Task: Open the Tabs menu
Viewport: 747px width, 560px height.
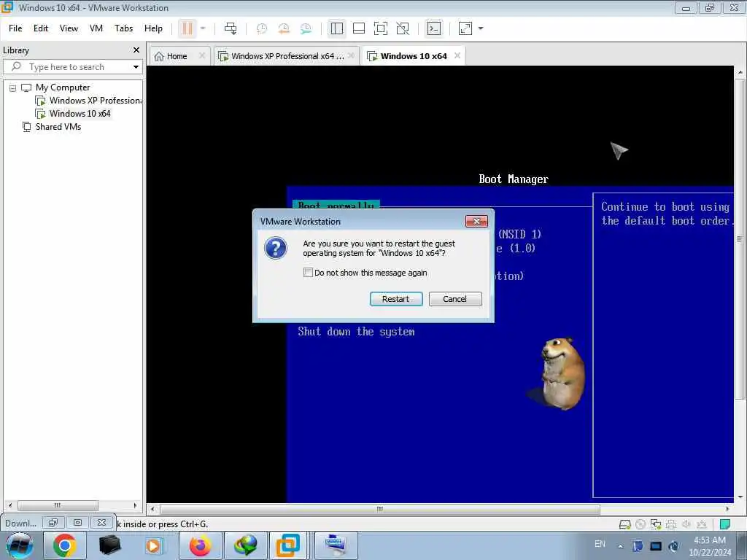Action: pyautogui.click(x=123, y=28)
